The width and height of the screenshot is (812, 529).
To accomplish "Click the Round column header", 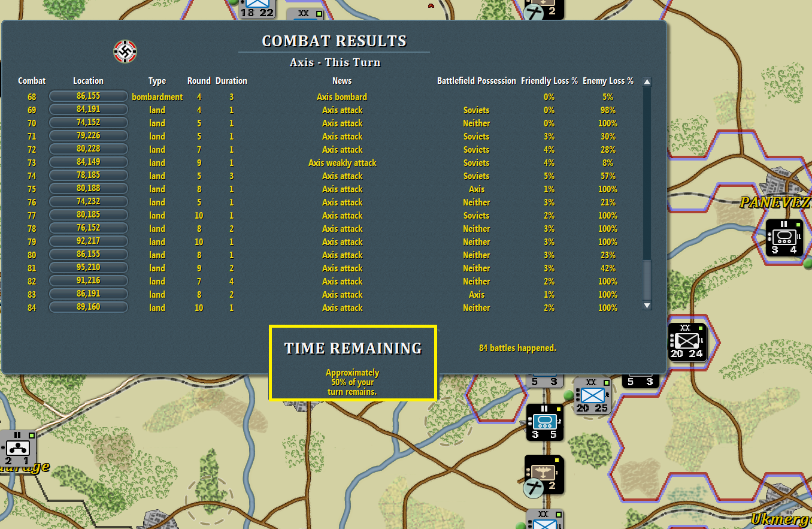I will coord(199,81).
